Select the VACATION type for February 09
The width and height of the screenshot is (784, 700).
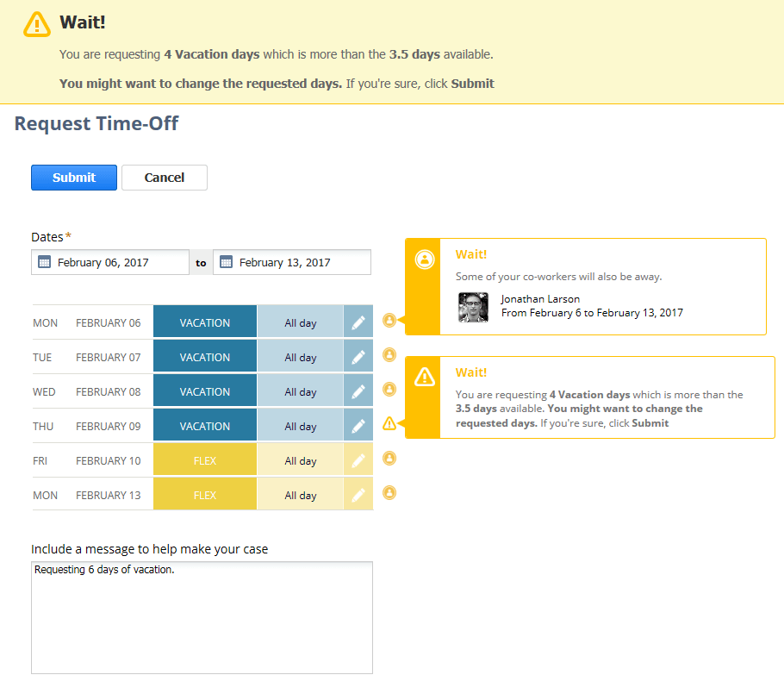point(205,427)
